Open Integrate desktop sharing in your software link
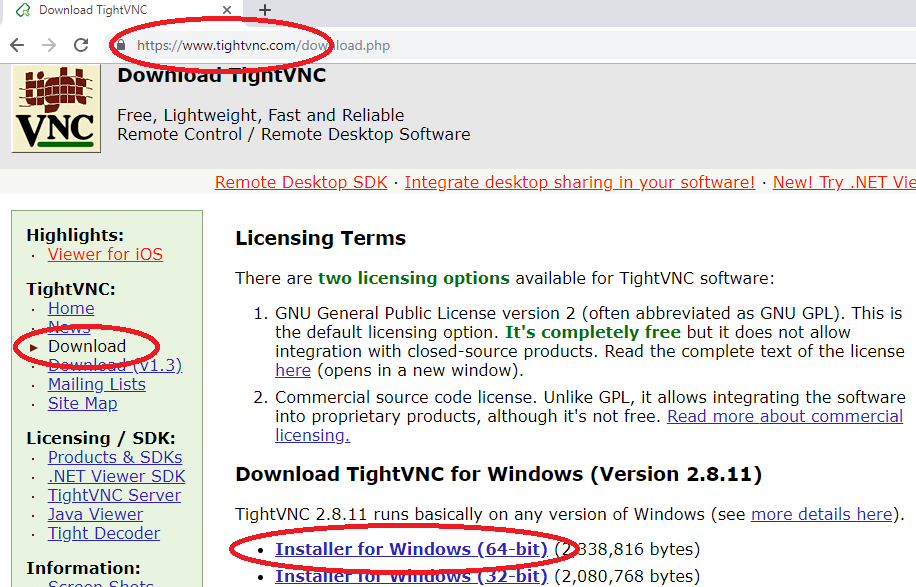 click(579, 182)
